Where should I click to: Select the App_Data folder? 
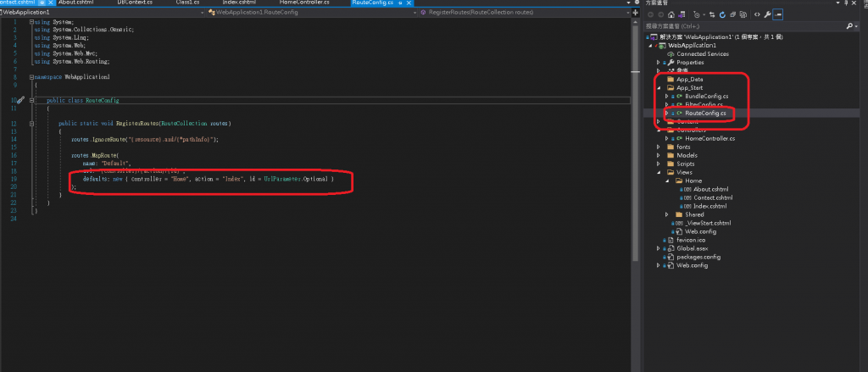point(689,80)
